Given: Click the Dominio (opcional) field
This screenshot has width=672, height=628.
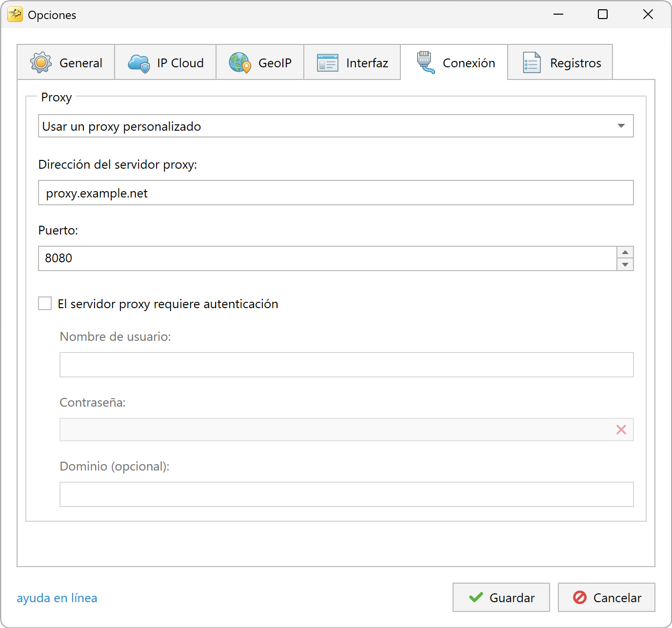Looking at the screenshot, I should (x=347, y=494).
